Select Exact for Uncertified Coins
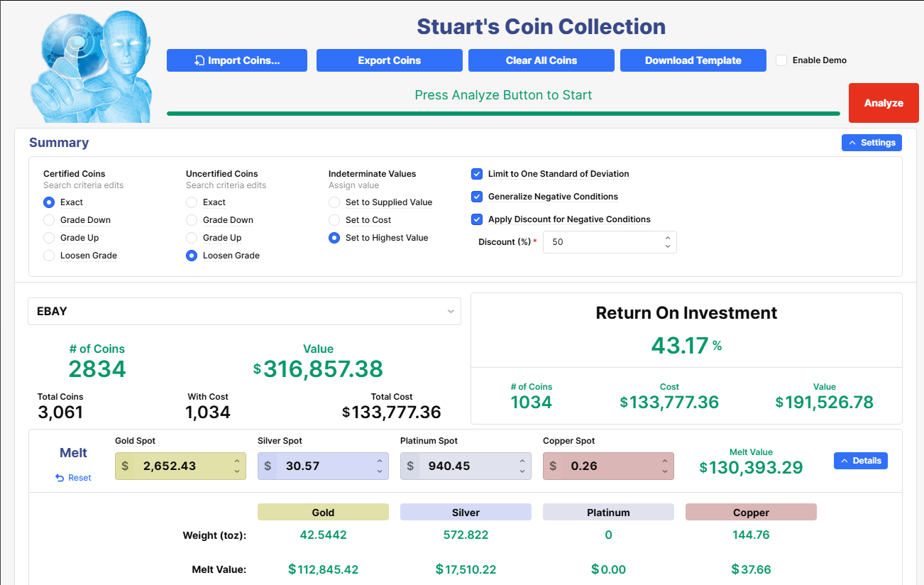This screenshot has width=924, height=585. pos(192,202)
